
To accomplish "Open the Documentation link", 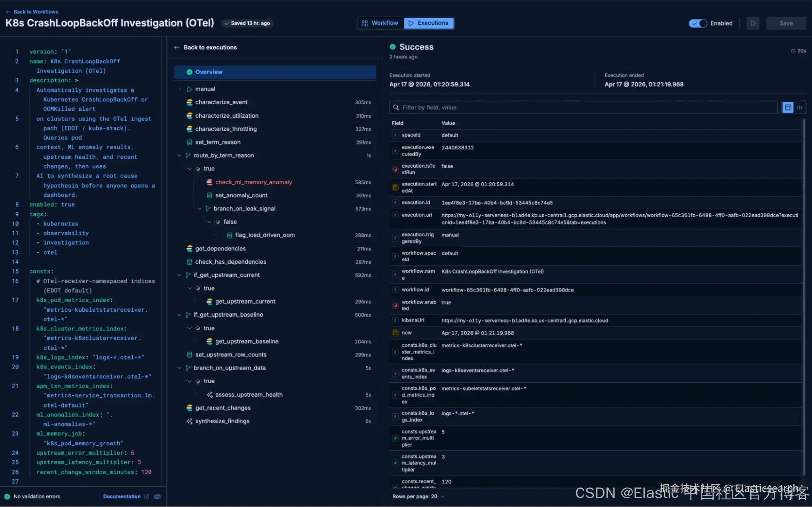I will coord(122,496).
